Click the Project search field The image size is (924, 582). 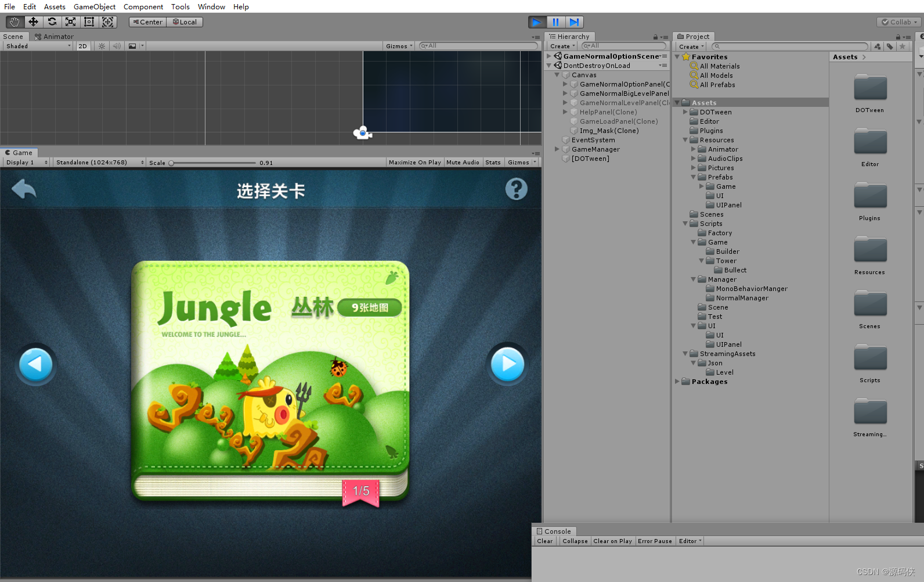[790, 46]
